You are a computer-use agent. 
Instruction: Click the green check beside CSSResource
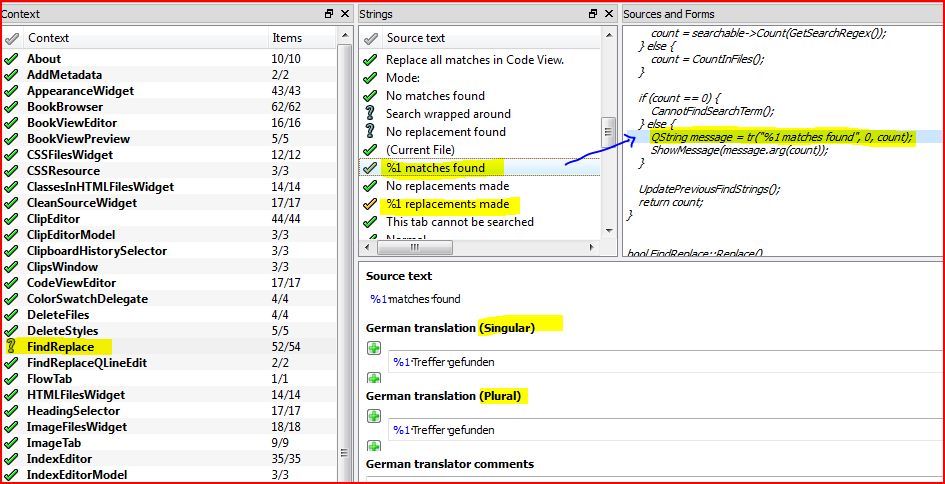(11, 171)
